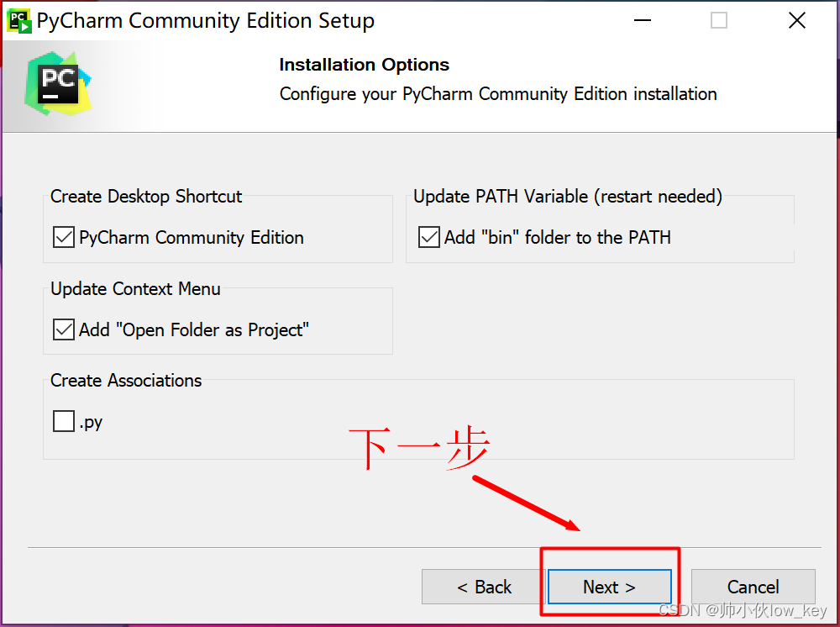Click the disabled maximize window button
The height and width of the screenshot is (627, 840).
718,20
